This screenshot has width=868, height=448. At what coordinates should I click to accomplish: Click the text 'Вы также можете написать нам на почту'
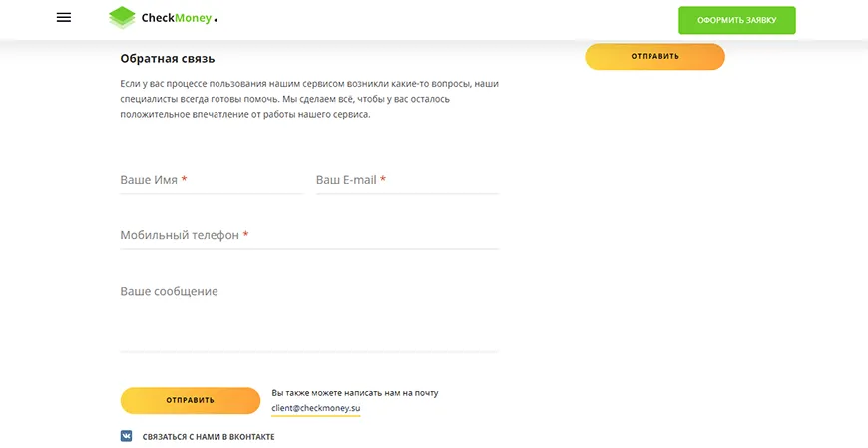click(355, 393)
